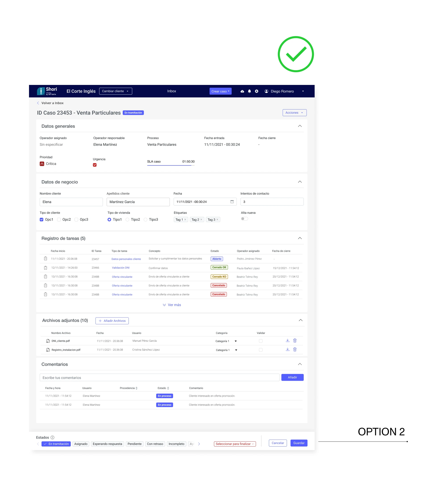The width and height of the screenshot is (432, 504).
Task: Open Seleccionar para finalizar dropdown
Action: (235, 444)
